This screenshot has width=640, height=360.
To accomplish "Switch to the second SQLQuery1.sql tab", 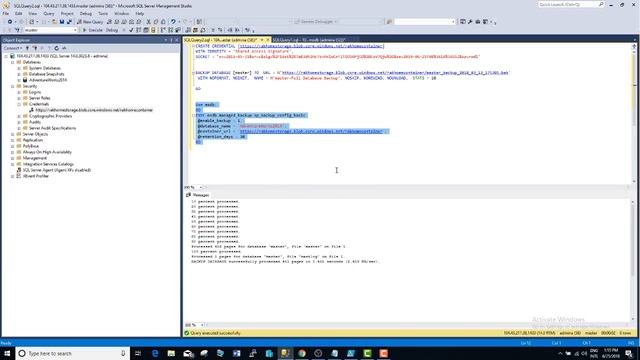I will (x=309, y=40).
